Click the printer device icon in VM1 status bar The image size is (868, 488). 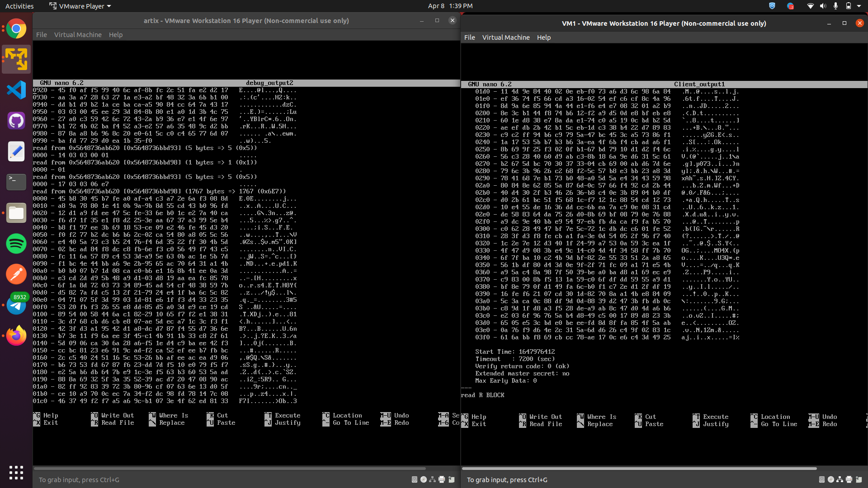point(849,480)
